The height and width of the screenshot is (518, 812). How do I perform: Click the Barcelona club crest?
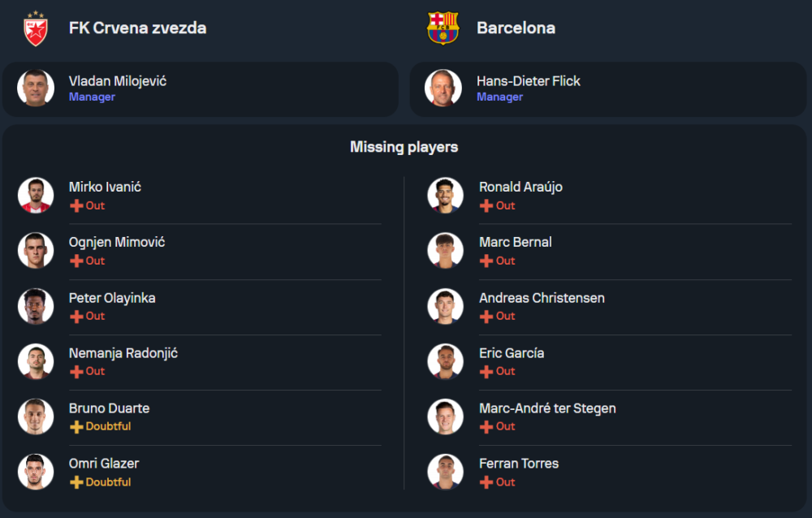pyautogui.click(x=443, y=28)
